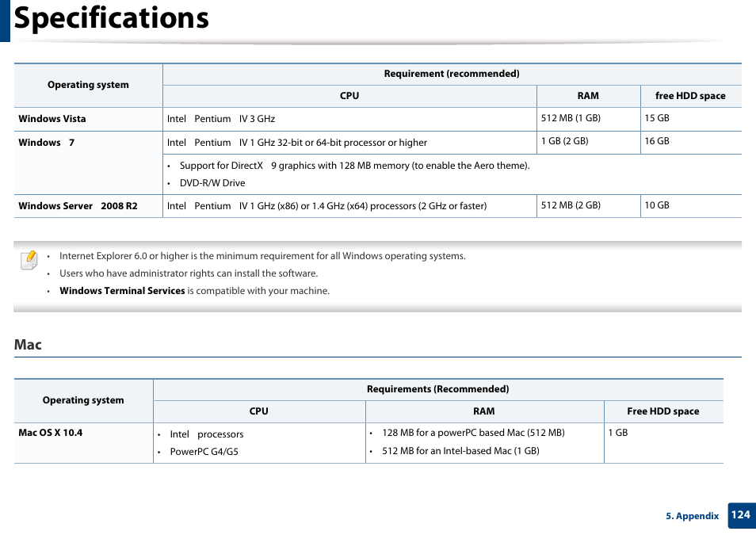Click the RAM header in Mac table
756x535 pixels.
[484, 411]
